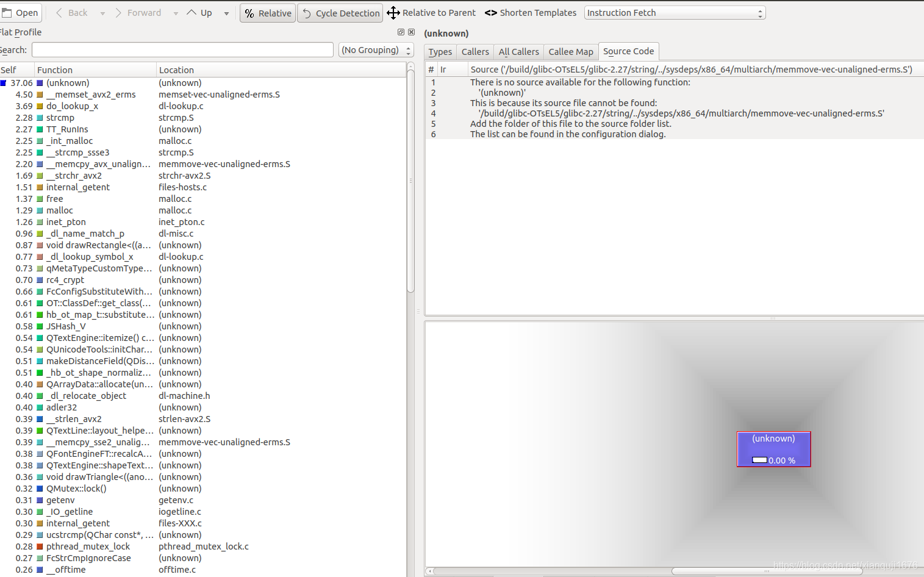Click the (unknown) node in call graph
The width and height of the screenshot is (924, 577).
coord(773,449)
